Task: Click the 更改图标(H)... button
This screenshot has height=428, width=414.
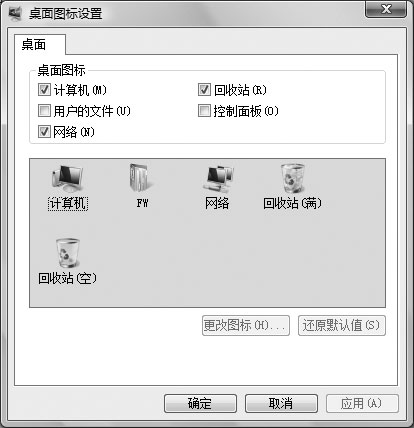Action: [x=246, y=325]
